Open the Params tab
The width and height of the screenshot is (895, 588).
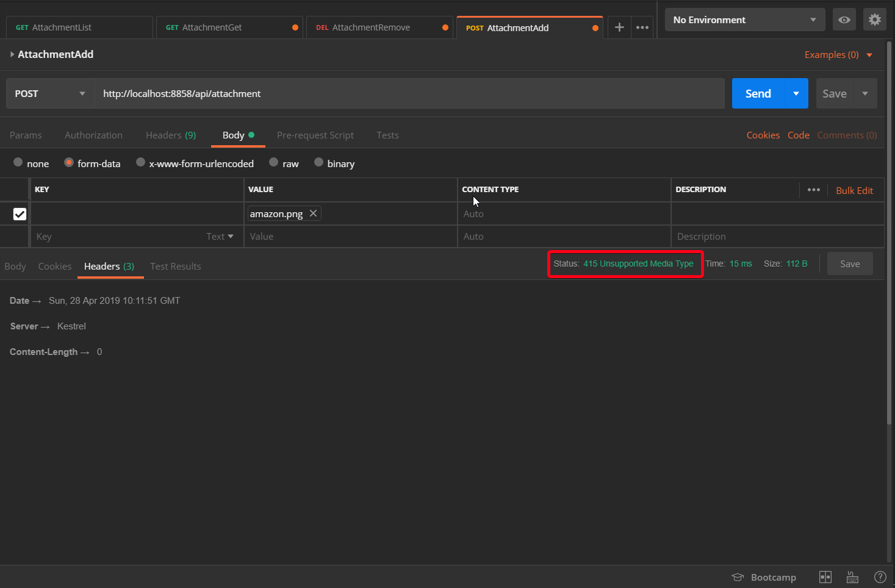26,135
